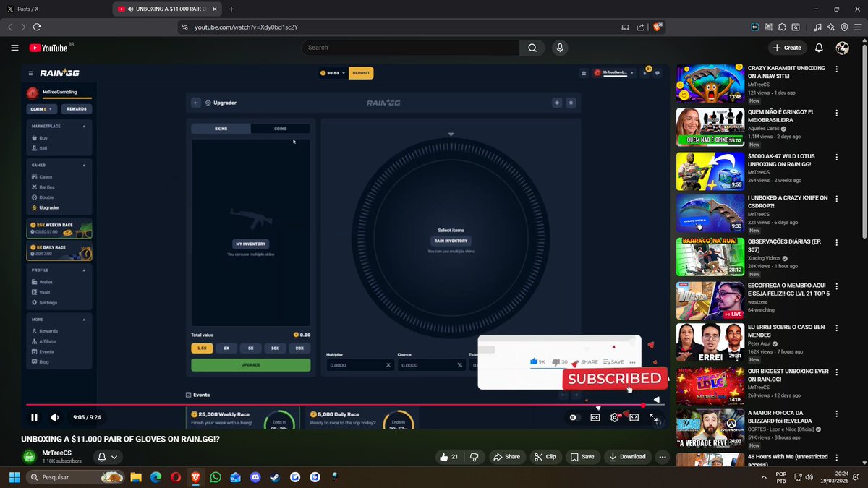Open options for Crazy Knife CSDROP video

tap(837, 199)
